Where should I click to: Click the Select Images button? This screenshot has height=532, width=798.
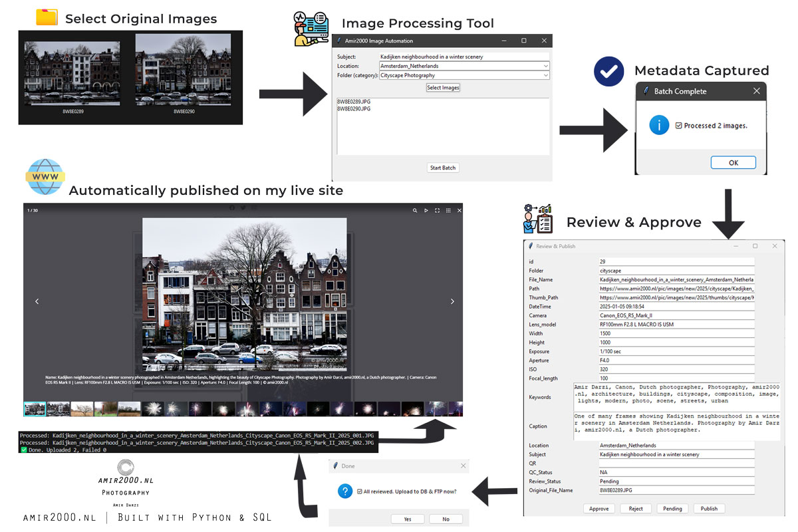pyautogui.click(x=443, y=87)
